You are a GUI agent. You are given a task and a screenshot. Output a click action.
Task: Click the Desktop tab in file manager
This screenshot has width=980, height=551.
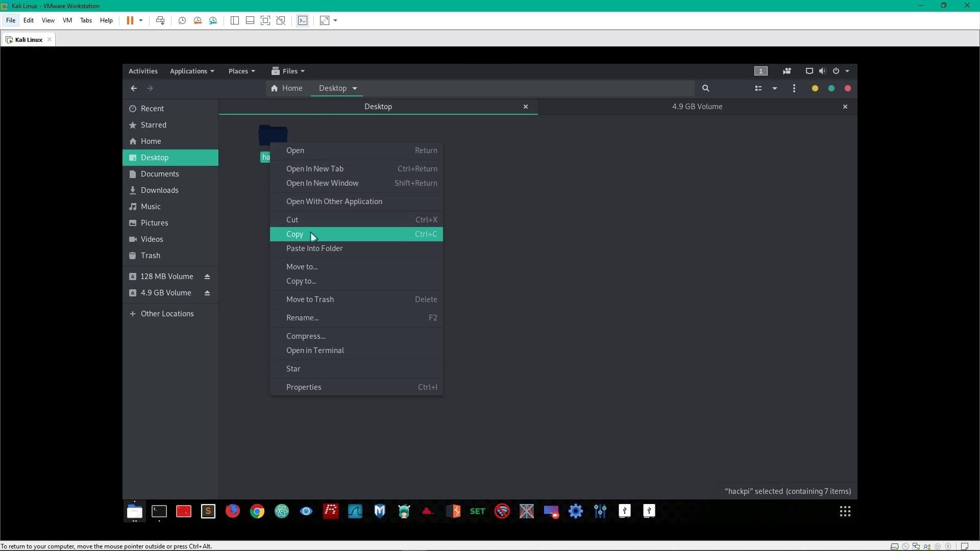click(378, 106)
